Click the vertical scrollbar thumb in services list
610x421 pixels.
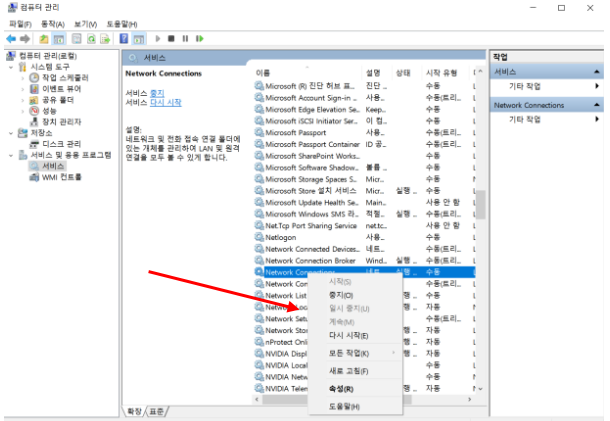(x=481, y=205)
